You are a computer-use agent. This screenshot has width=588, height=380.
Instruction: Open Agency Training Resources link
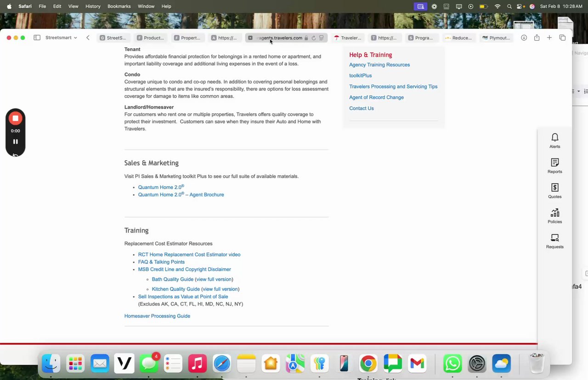click(x=379, y=65)
